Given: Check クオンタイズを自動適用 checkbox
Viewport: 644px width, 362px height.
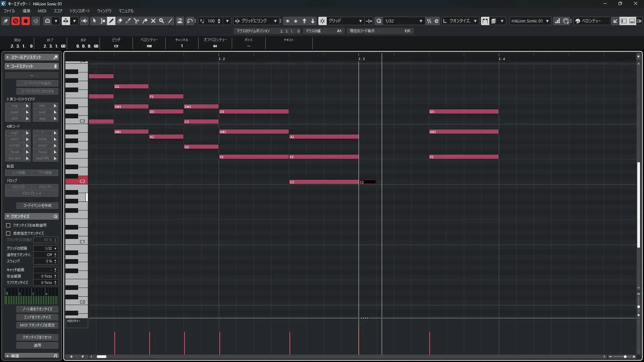Looking at the screenshot, I should coord(8,225).
